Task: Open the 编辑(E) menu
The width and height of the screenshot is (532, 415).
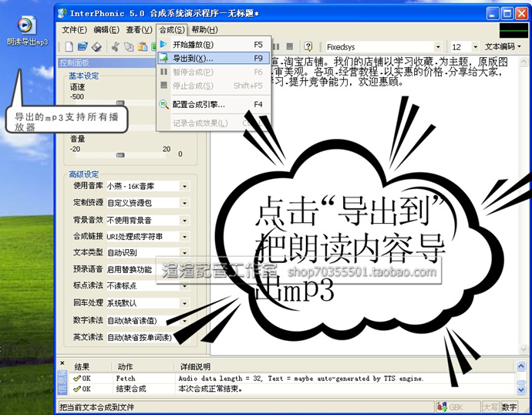Action: (106, 30)
